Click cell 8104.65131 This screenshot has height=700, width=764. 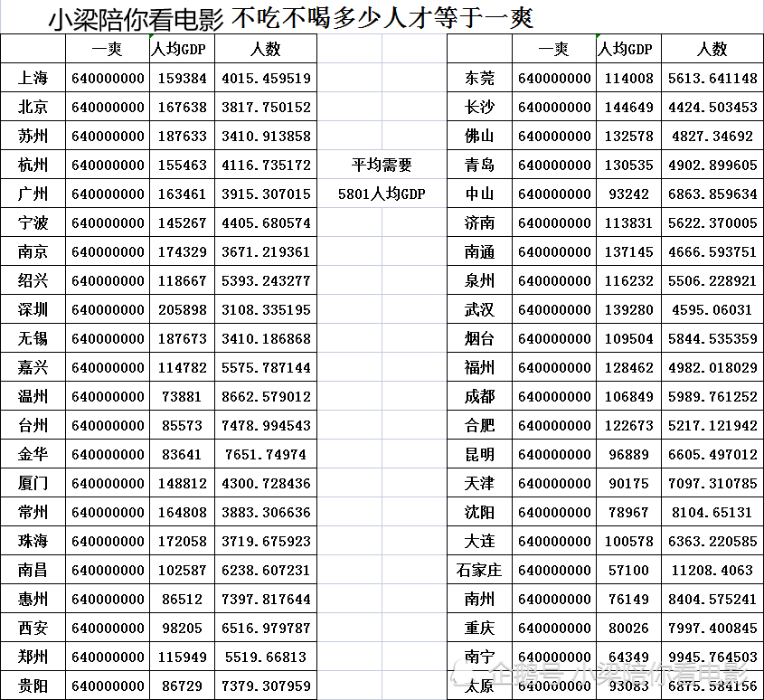712,512
